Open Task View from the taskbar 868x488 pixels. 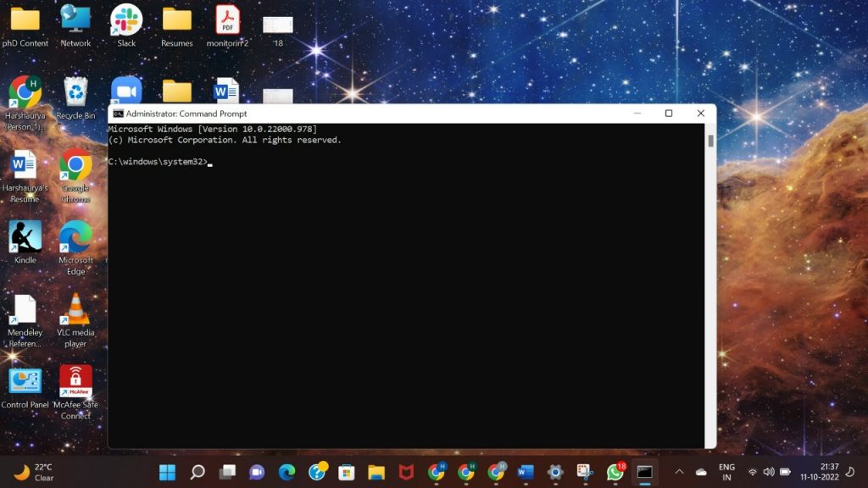[227, 472]
